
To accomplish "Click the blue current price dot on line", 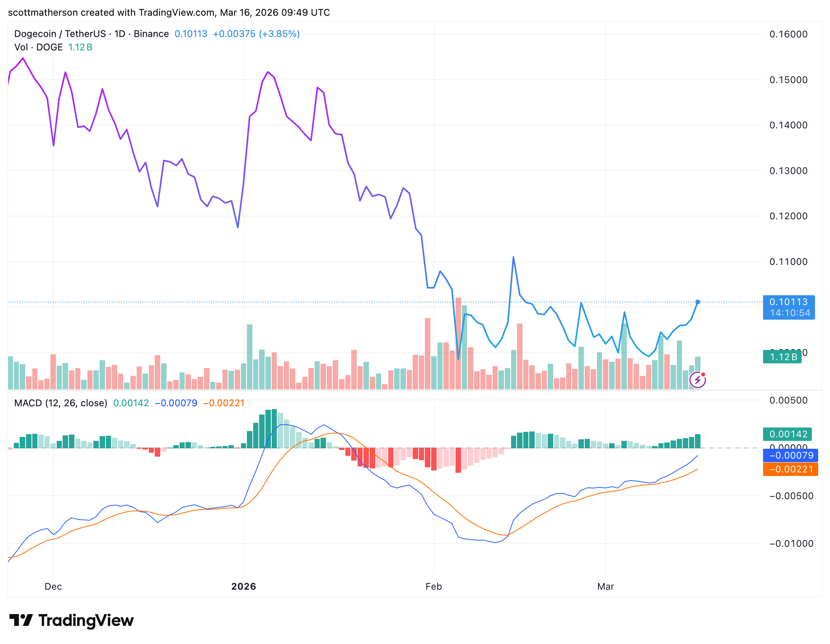I will pos(698,302).
